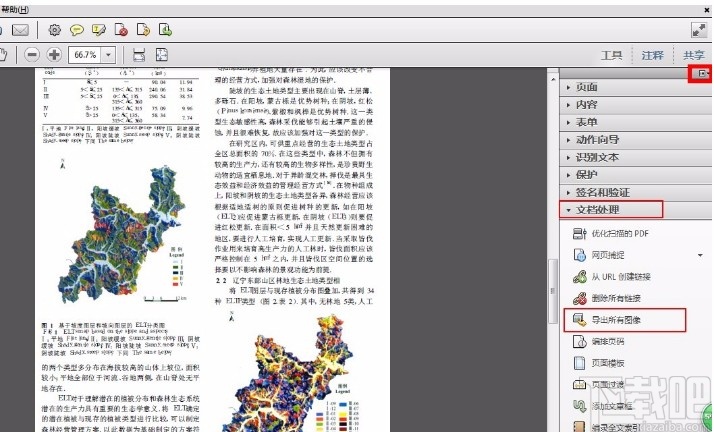The height and width of the screenshot is (432, 714).
Task: Expand the 保护 section
Action: (x=635, y=175)
